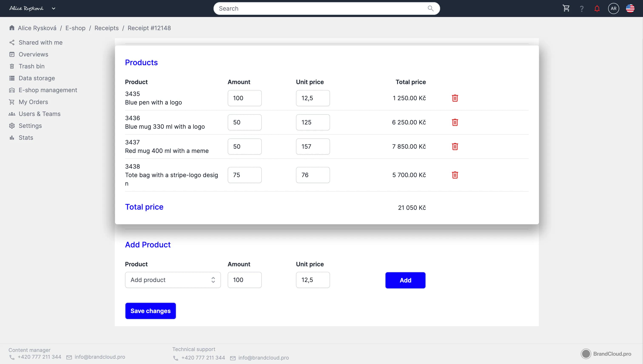This screenshot has width=643, height=364.
Task: Delete the Red mug 400 ml row
Action: point(455,147)
